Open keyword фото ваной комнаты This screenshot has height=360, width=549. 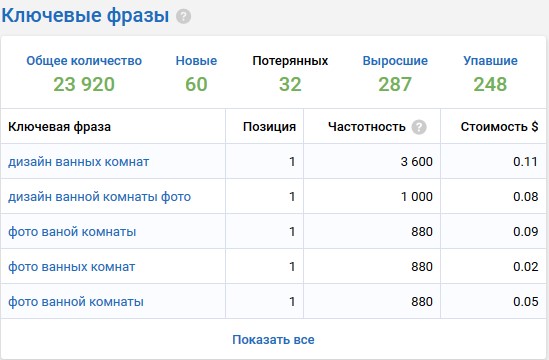pos(72,232)
